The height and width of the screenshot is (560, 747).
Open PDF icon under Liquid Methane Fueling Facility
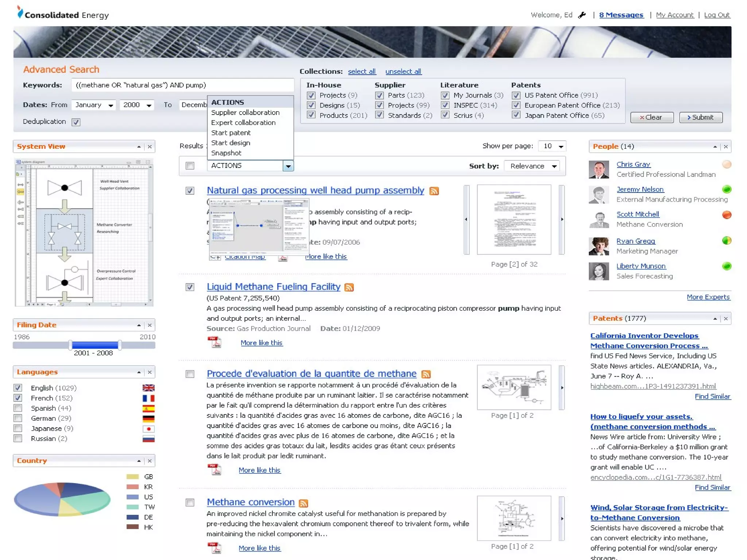[214, 342]
